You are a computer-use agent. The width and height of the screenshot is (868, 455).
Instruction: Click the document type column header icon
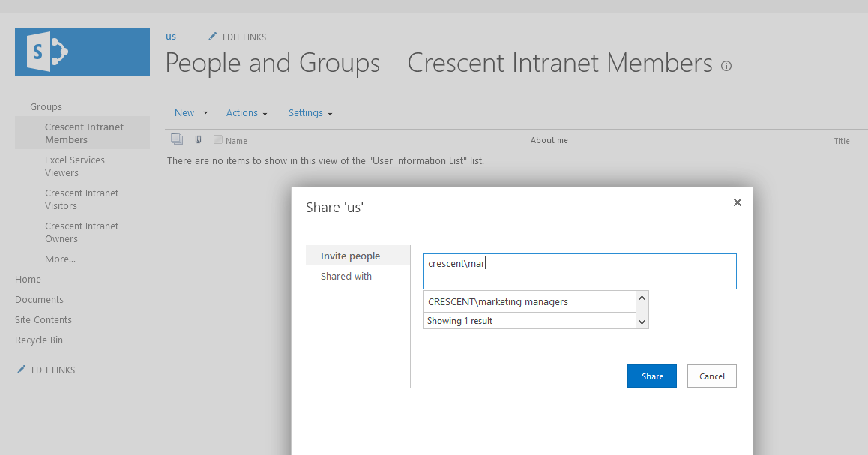(177, 139)
